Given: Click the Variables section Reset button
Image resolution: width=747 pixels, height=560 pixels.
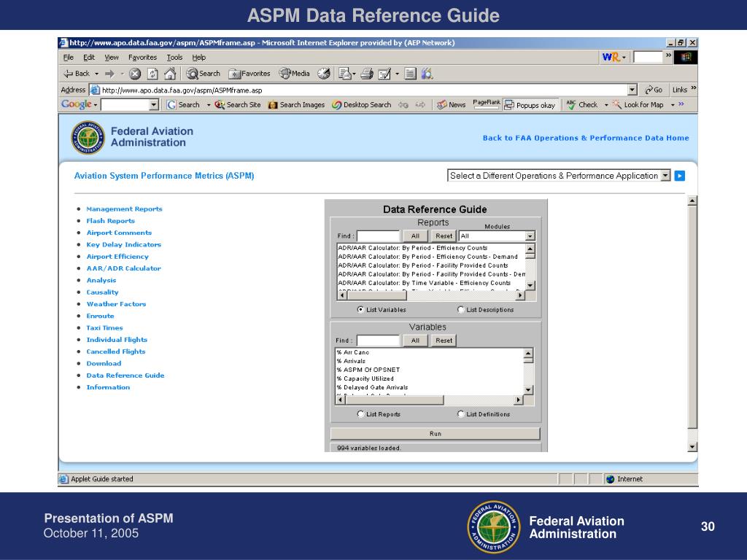Looking at the screenshot, I should pos(444,341).
